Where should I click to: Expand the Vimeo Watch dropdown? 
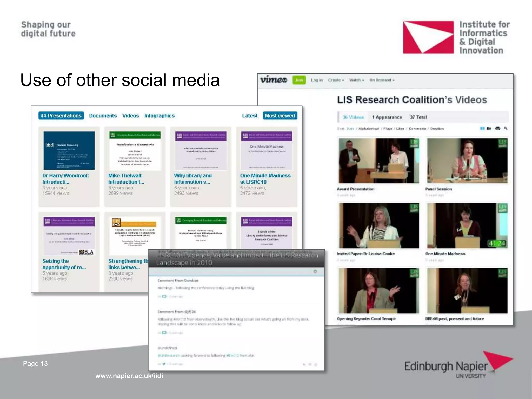pos(356,80)
